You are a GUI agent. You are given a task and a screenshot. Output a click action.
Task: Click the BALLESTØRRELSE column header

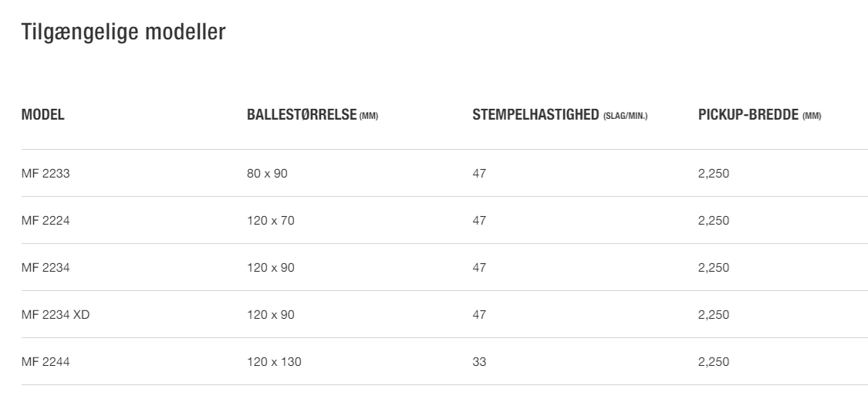pyautogui.click(x=312, y=115)
